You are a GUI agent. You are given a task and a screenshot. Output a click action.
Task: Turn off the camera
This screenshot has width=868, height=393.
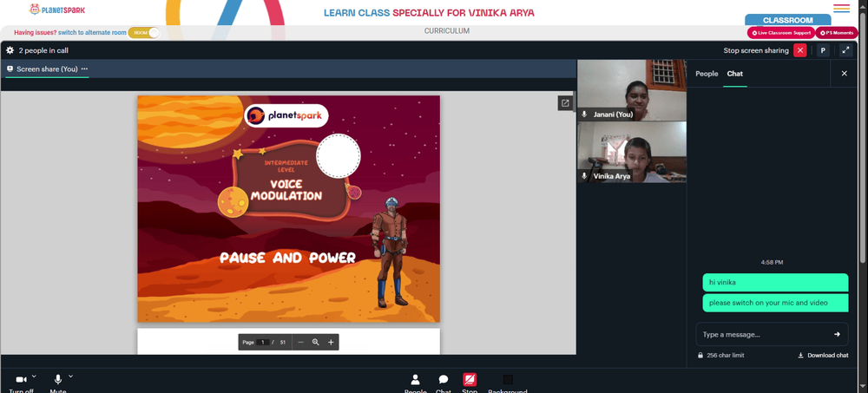pos(21,380)
